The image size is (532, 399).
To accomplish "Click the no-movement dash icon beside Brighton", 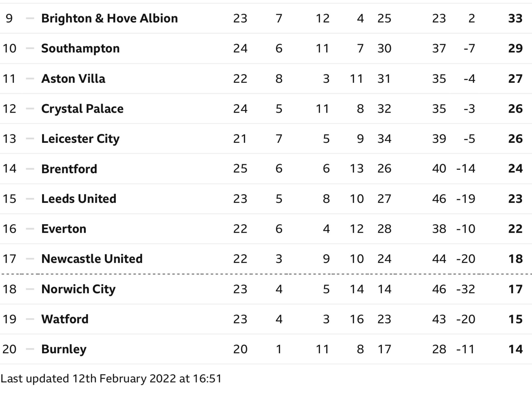I will pos(30,18).
